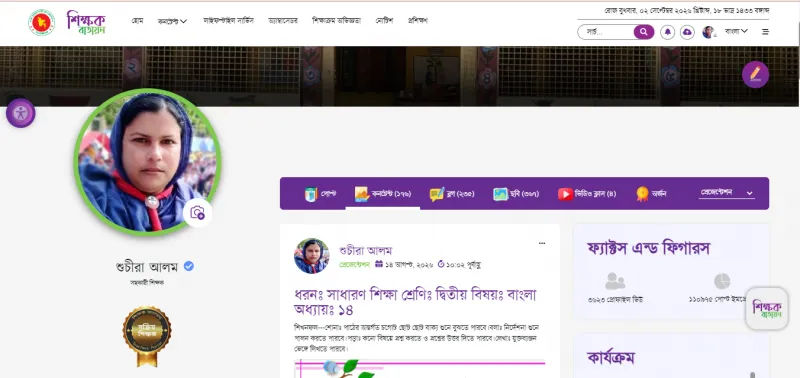
Task: Switch to the ছবি tab
Action: click(x=516, y=194)
